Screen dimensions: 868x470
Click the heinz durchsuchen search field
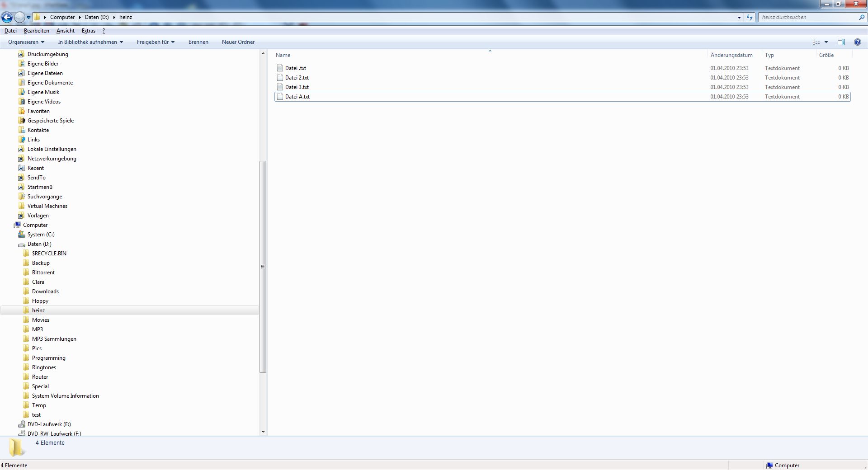(807, 17)
